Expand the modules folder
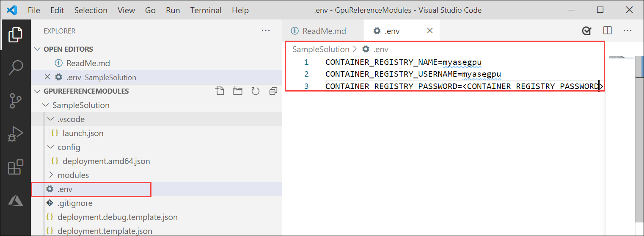644x236 pixels. 73,175
